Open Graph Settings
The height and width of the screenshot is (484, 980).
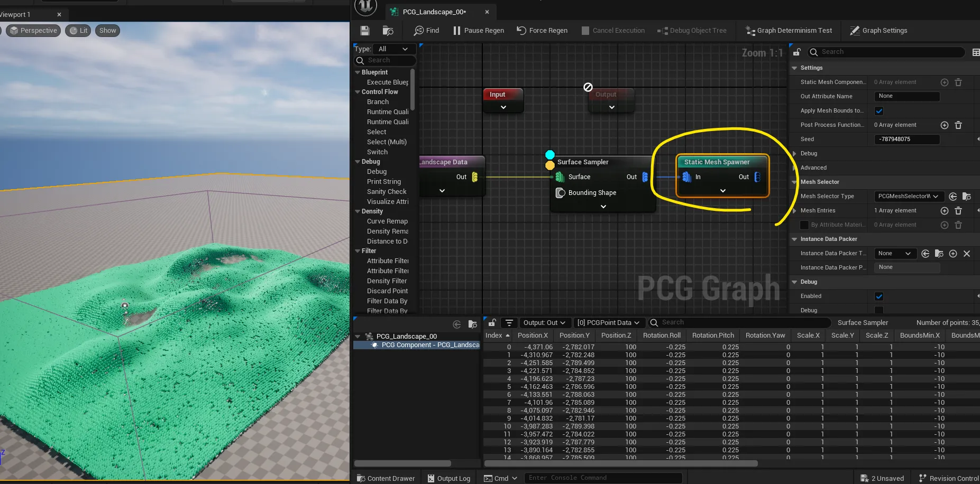click(x=878, y=31)
